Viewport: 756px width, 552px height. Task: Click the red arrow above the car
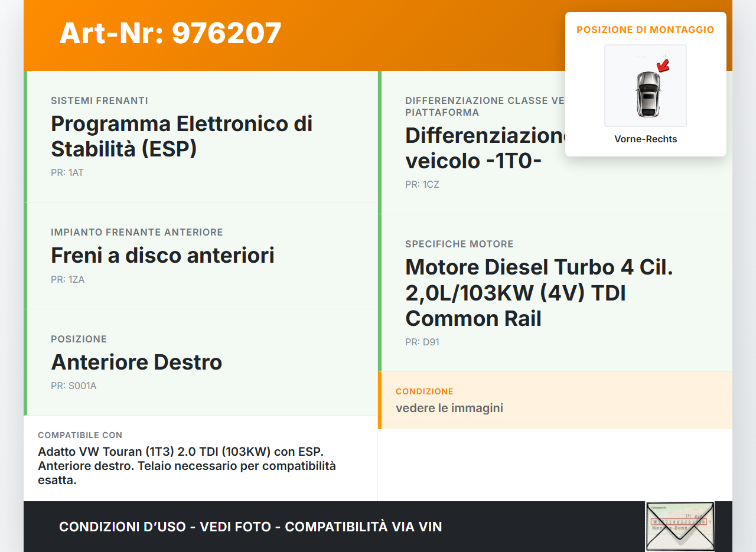tap(663, 65)
